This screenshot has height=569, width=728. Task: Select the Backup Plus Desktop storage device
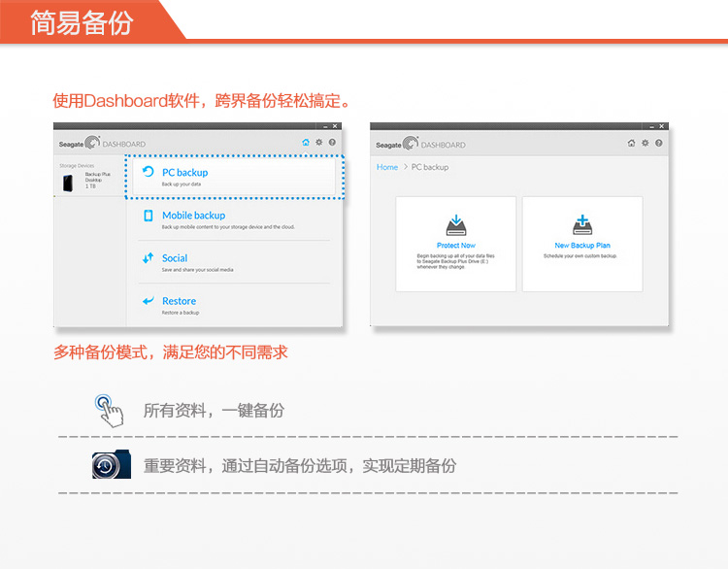pyautogui.click(x=87, y=181)
